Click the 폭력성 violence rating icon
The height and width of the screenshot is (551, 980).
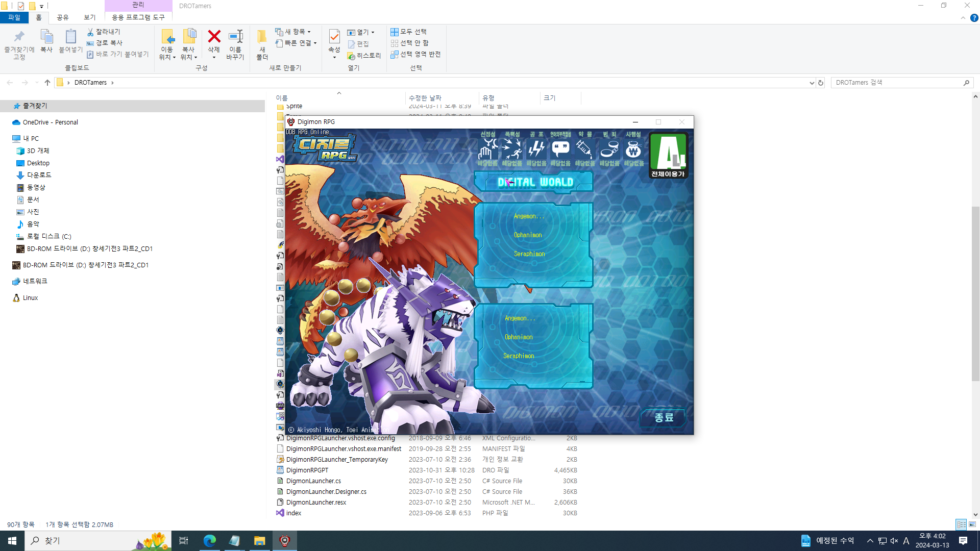[x=512, y=149]
